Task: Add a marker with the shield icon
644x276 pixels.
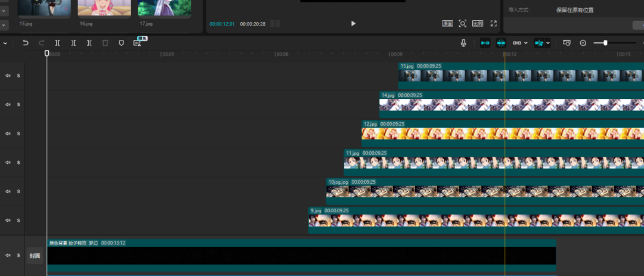Action: tap(121, 43)
